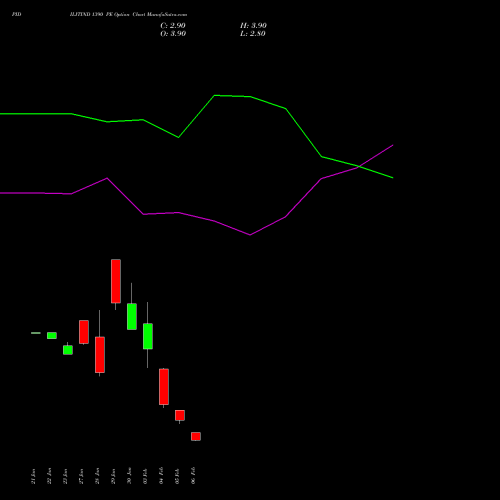Select the last red candle on 06 Feb
This screenshot has height=500, width=500.
coord(196,436)
